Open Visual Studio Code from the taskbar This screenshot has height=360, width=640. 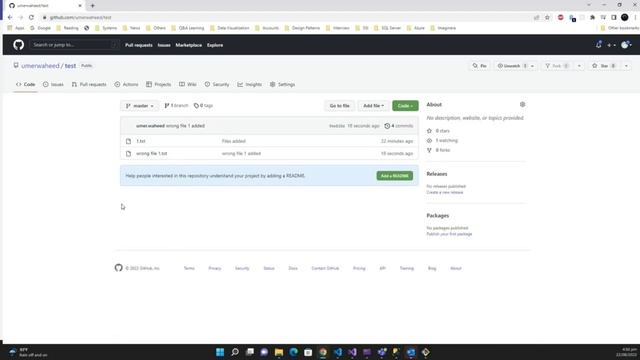338,352
